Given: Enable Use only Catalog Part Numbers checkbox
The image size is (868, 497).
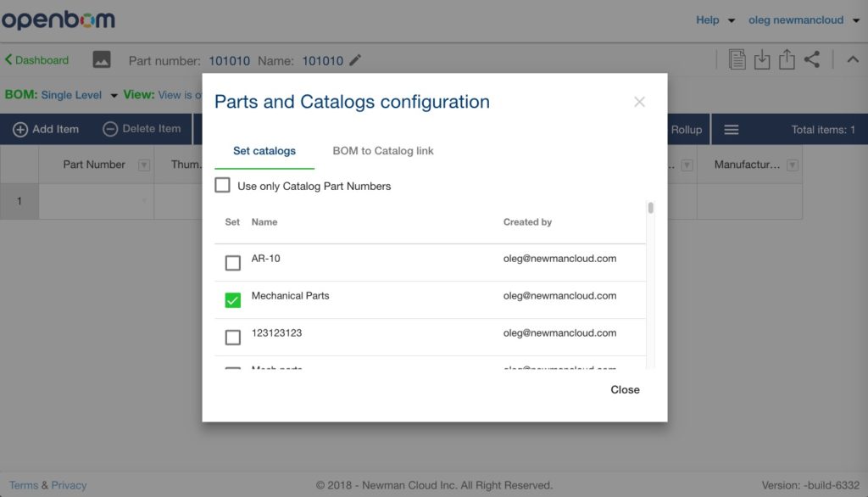Looking at the screenshot, I should pyautogui.click(x=223, y=186).
